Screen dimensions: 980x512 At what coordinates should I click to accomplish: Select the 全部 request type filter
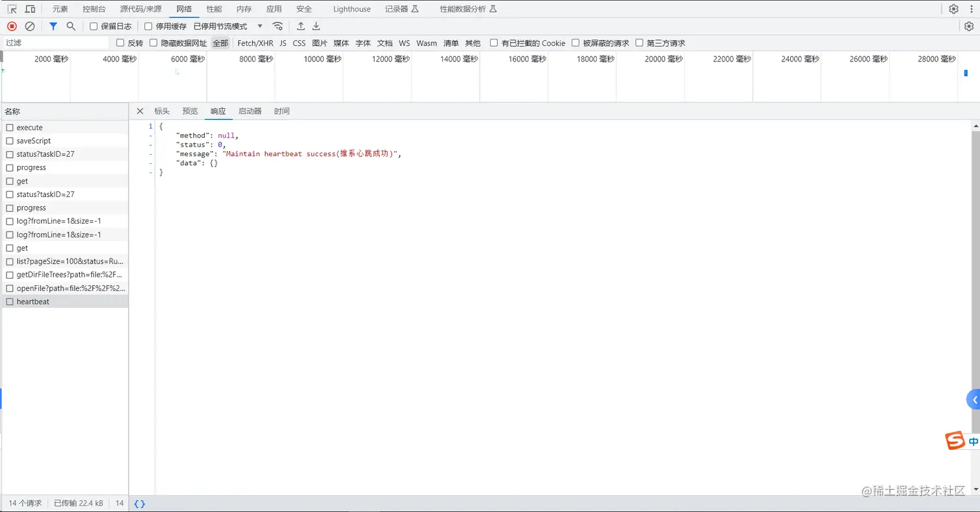220,43
